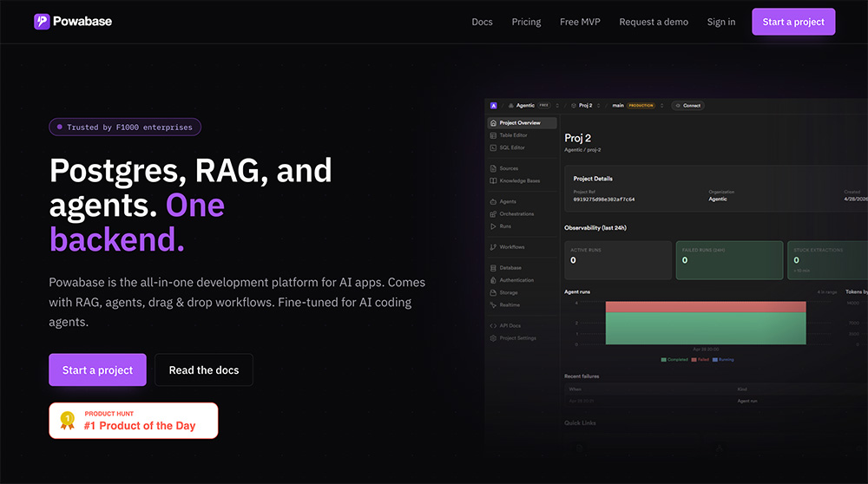Expand the main branch switcher chevron
This screenshot has width=868, height=484.
661,106
